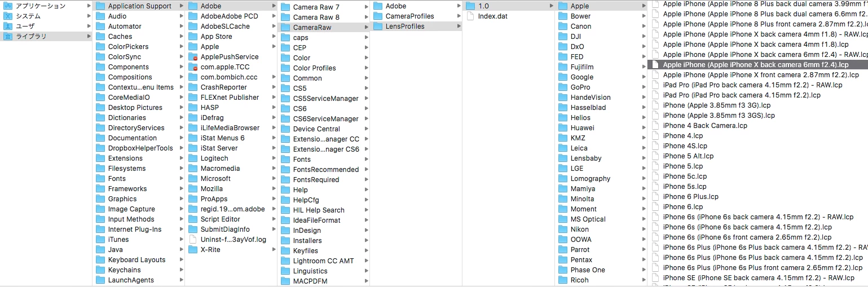The width and height of the screenshot is (868, 287).
Task: Click the アプリケーション folder icon
Action: click(8, 6)
